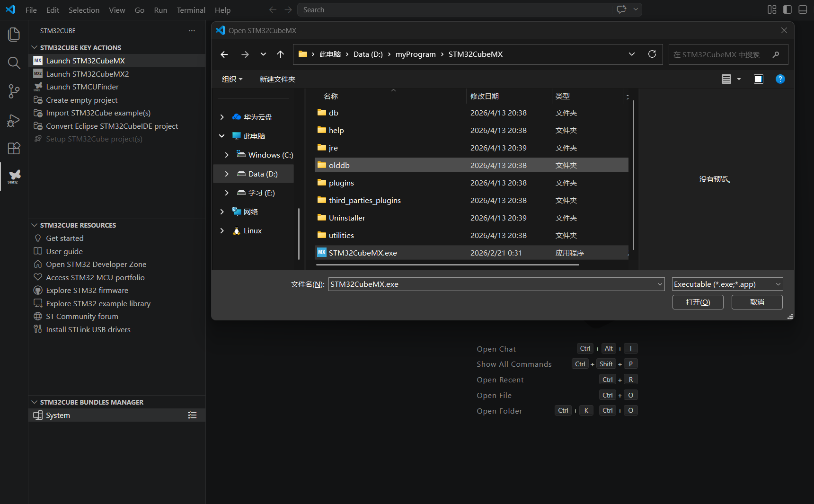Refresh the STM32CubeMX folder listing
Viewport: 814px width, 504px height.
point(652,54)
